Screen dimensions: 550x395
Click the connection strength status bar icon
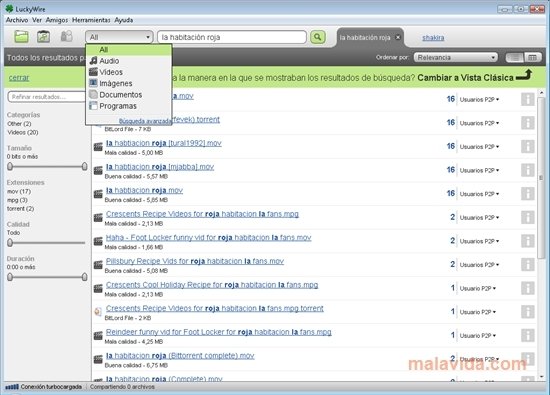[x=12, y=387]
